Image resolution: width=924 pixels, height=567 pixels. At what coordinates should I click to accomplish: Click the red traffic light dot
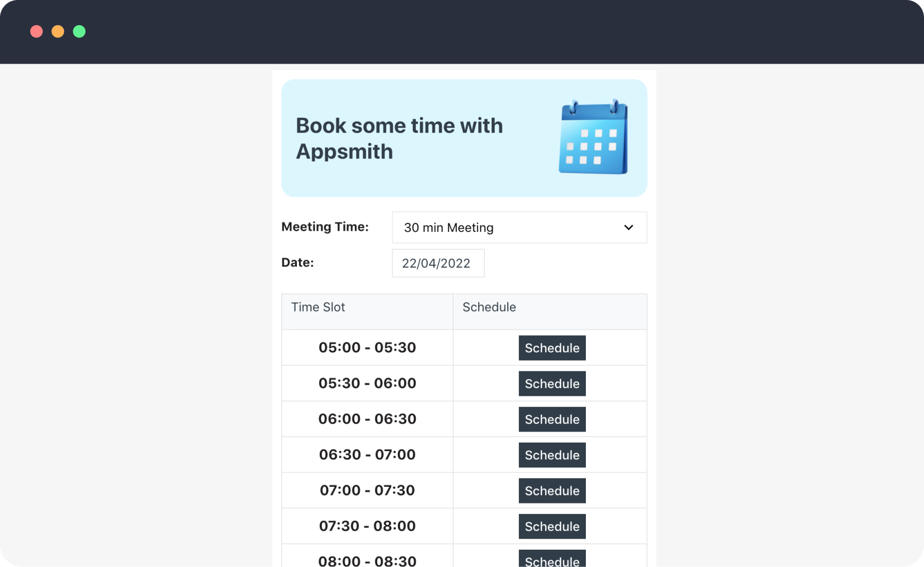(x=36, y=32)
